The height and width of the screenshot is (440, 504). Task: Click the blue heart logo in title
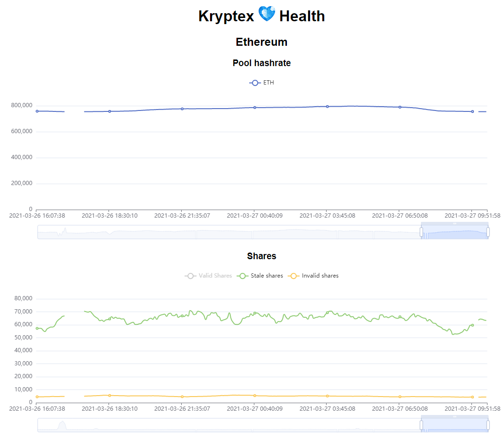(267, 14)
